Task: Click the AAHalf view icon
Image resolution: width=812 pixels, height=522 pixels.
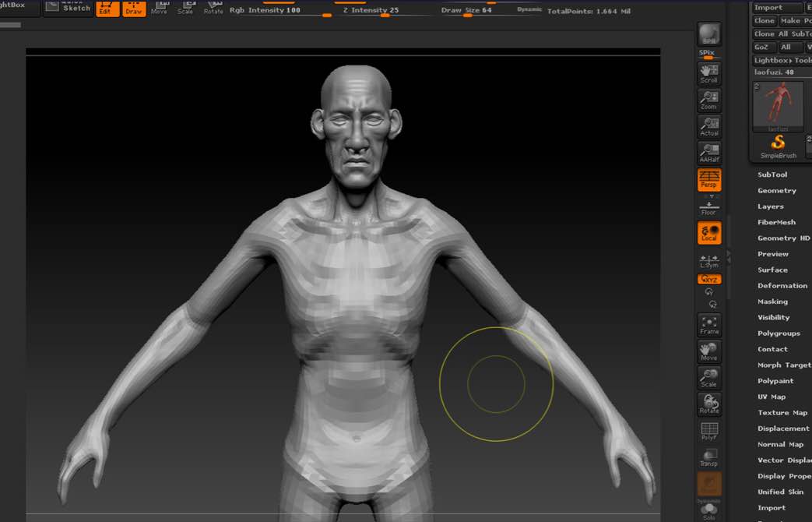Action: [x=708, y=153]
